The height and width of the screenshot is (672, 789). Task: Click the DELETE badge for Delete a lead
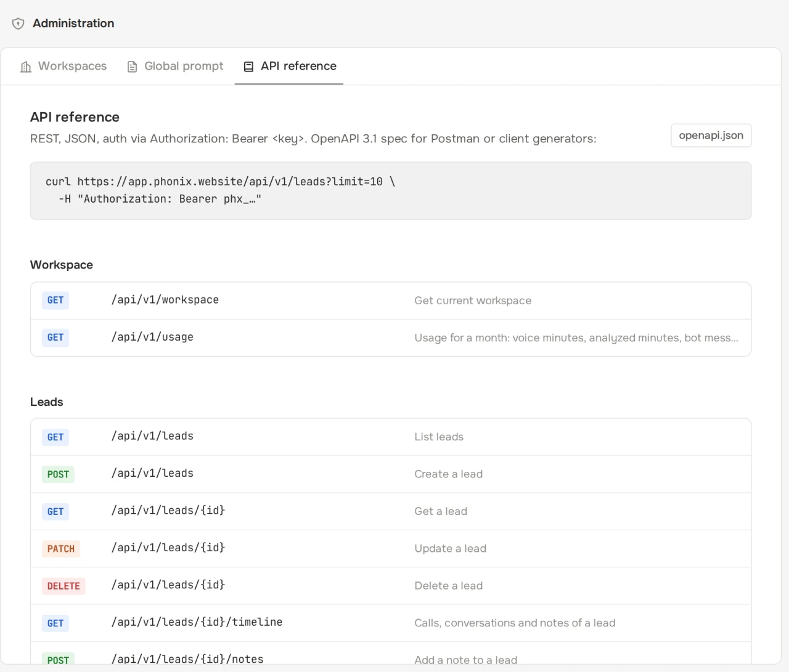pyautogui.click(x=63, y=586)
